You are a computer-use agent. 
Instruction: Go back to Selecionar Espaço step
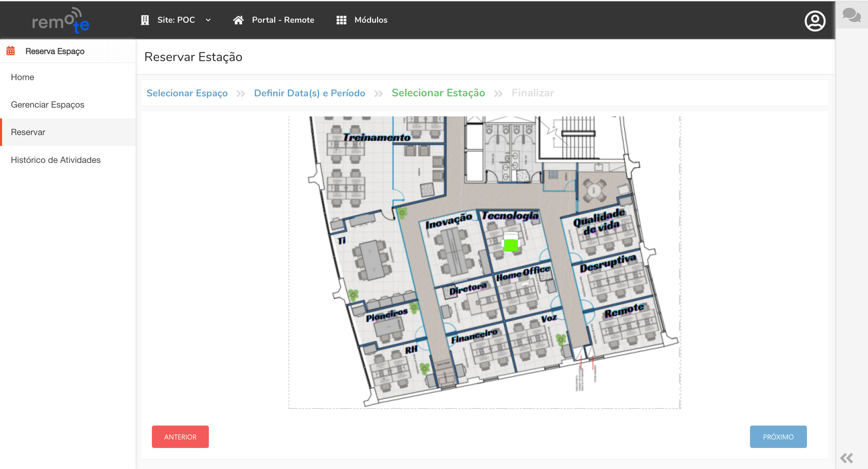(x=187, y=93)
